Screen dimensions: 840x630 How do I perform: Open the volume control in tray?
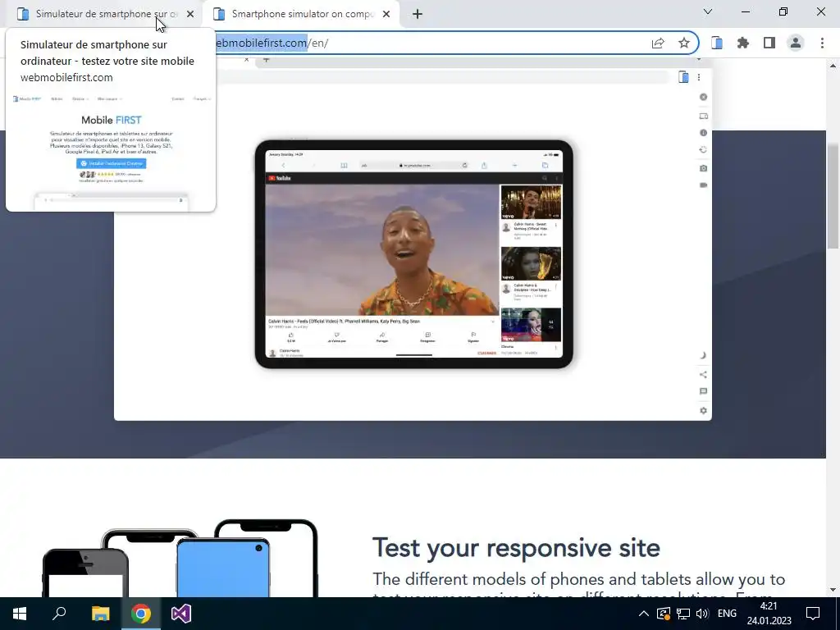click(702, 614)
